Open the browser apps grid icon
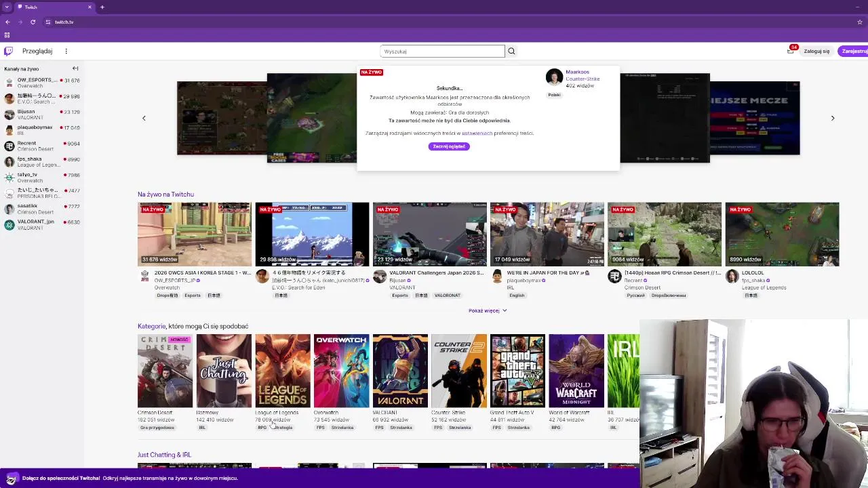 (7, 35)
